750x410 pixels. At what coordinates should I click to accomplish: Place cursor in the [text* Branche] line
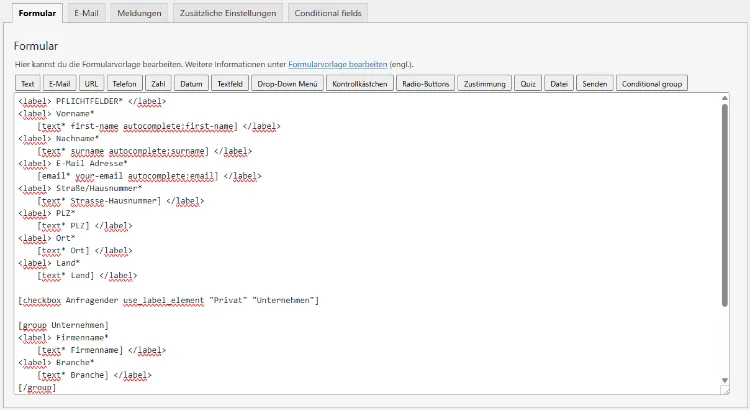point(94,375)
